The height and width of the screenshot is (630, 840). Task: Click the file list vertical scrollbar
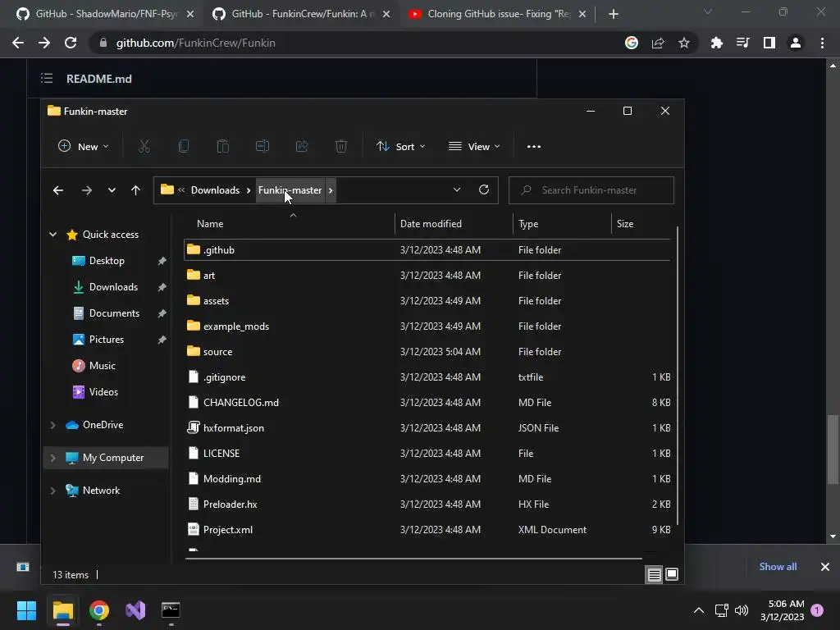coord(678,375)
